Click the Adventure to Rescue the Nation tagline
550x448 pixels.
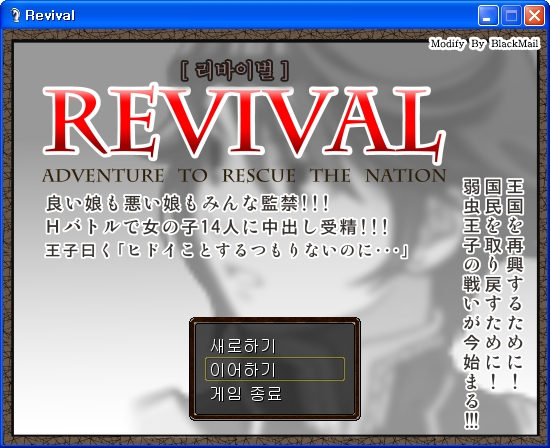pos(244,175)
